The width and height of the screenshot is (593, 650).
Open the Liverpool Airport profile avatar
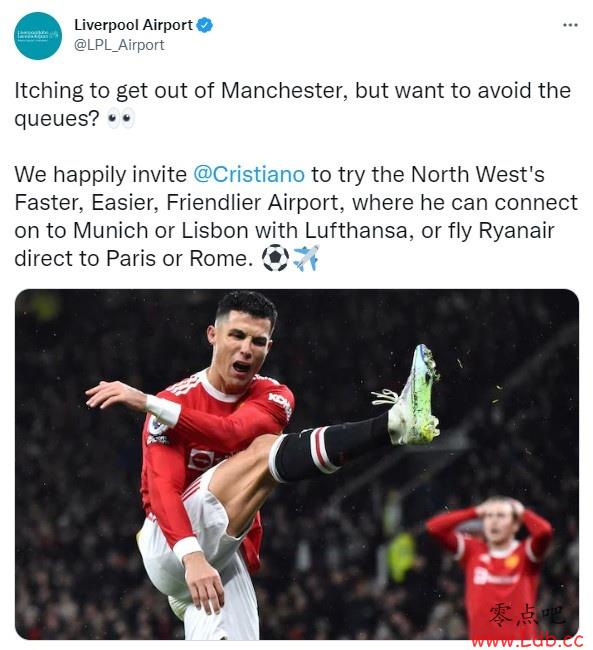coord(38,36)
